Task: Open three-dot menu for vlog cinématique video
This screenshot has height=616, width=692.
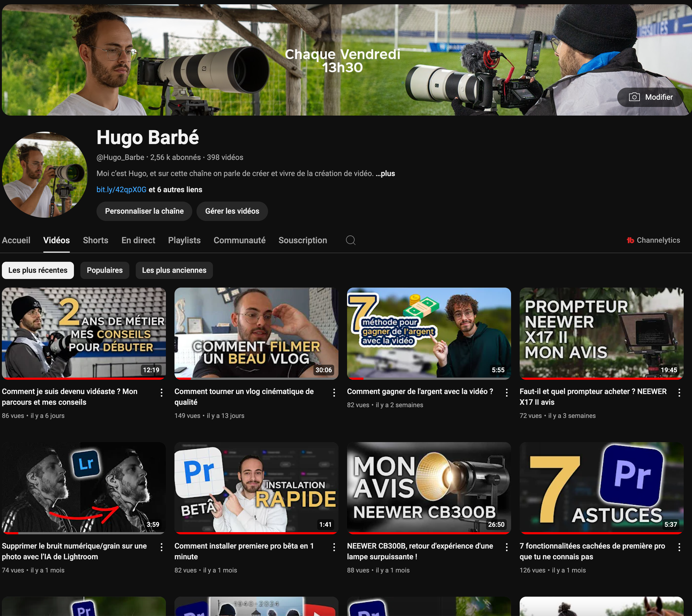Action: (x=334, y=392)
